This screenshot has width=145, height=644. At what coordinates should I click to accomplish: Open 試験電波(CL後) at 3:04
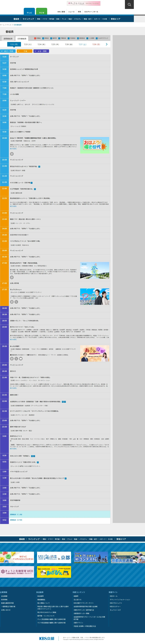16,514
